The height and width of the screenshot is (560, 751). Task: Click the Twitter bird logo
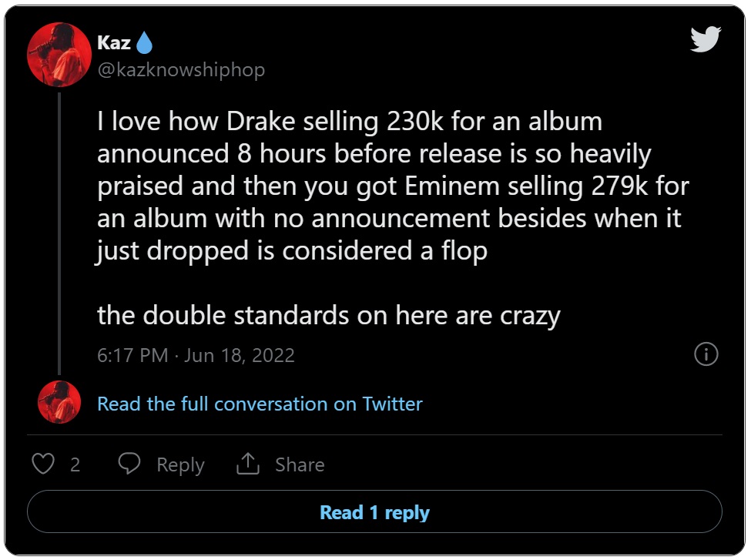tap(706, 39)
